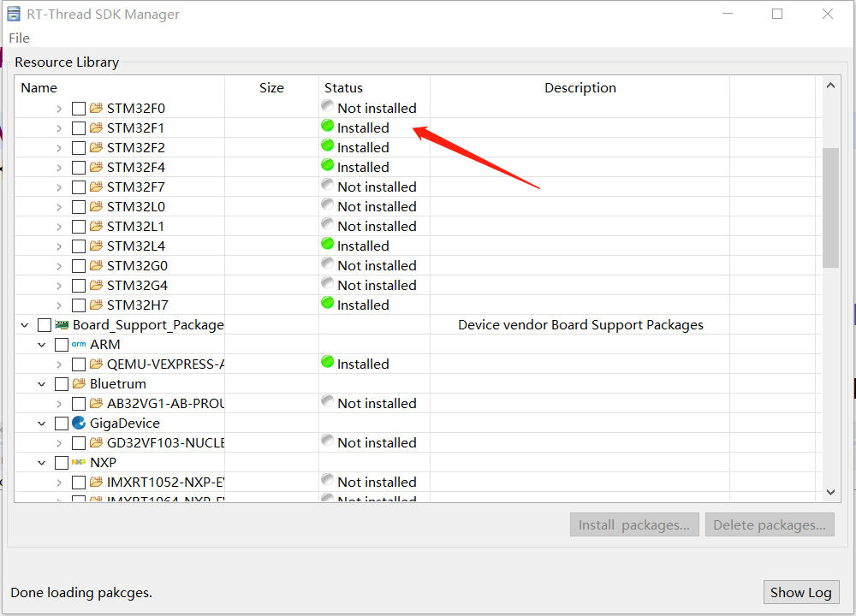Open the File menu
The width and height of the screenshot is (856, 616).
19,38
